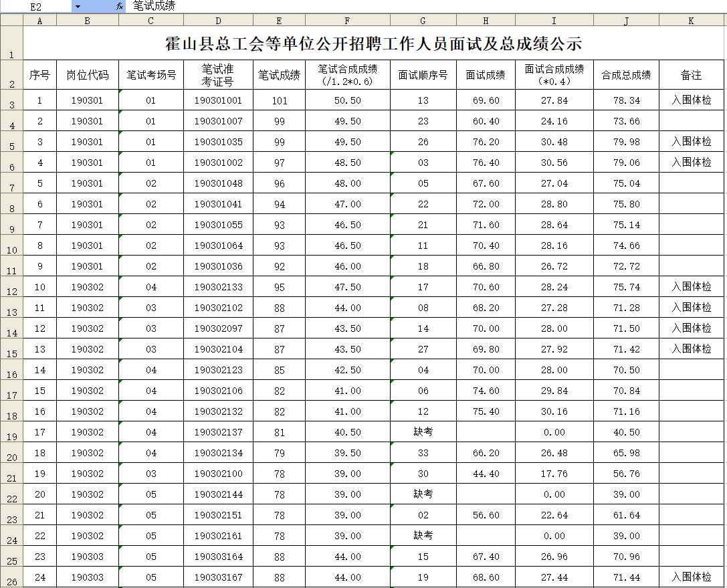Click 入围体检 in the 190301001 row
727x588 pixels.
coord(692,100)
